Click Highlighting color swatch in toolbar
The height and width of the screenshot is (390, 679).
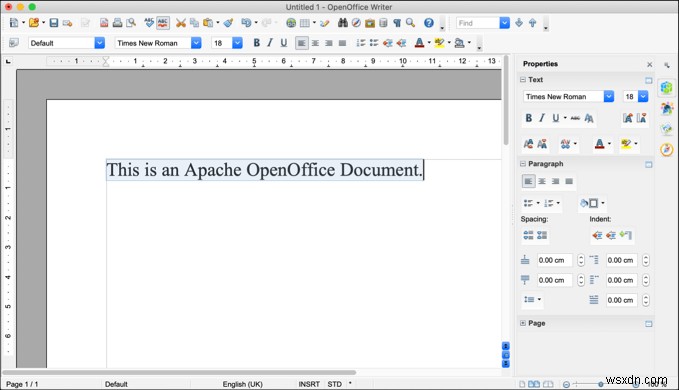pyautogui.click(x=440, y=42)
